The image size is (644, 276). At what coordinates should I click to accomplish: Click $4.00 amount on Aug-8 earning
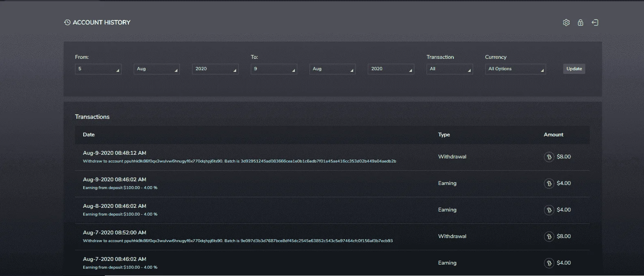click(564, 210)
